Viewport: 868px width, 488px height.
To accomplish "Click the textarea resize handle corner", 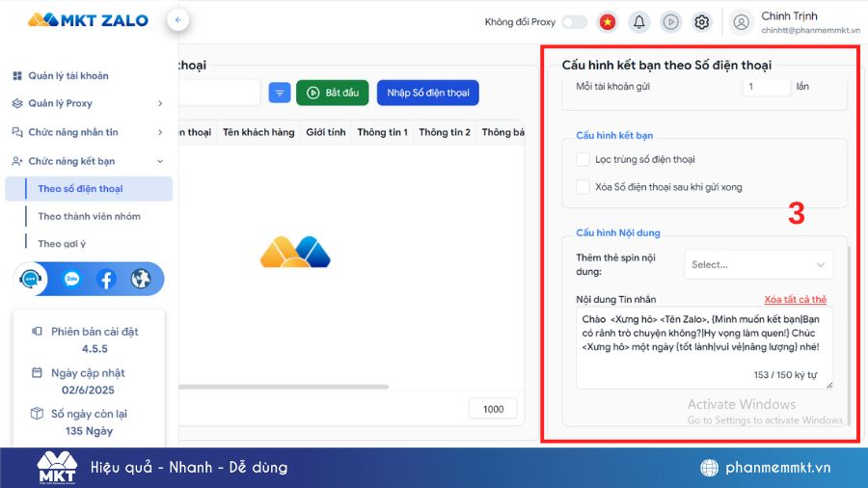I will pos(829,385).
